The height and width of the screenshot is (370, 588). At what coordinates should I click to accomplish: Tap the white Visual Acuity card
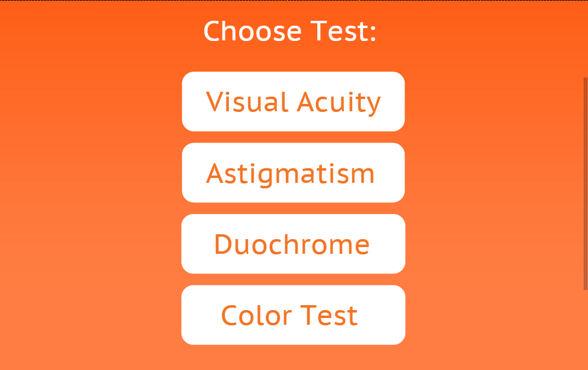point(293,102)
